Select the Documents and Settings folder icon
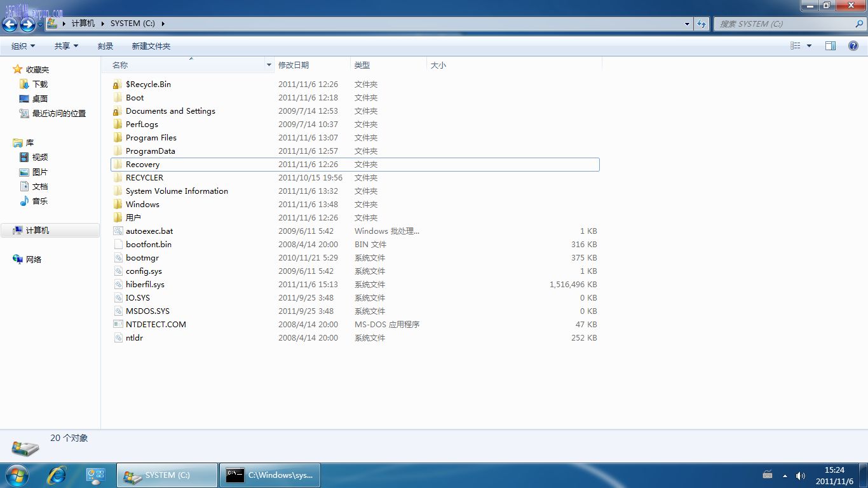The height and width of the screenshot is (488, 868). coord(117,111)
